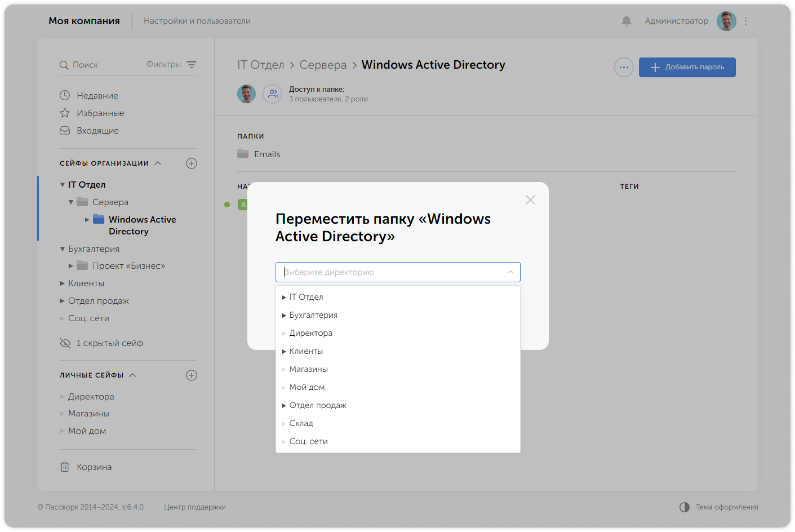Click the add personal safe plus icon
This screenshot has width=795, height=532.
click(x=191, y=375)
